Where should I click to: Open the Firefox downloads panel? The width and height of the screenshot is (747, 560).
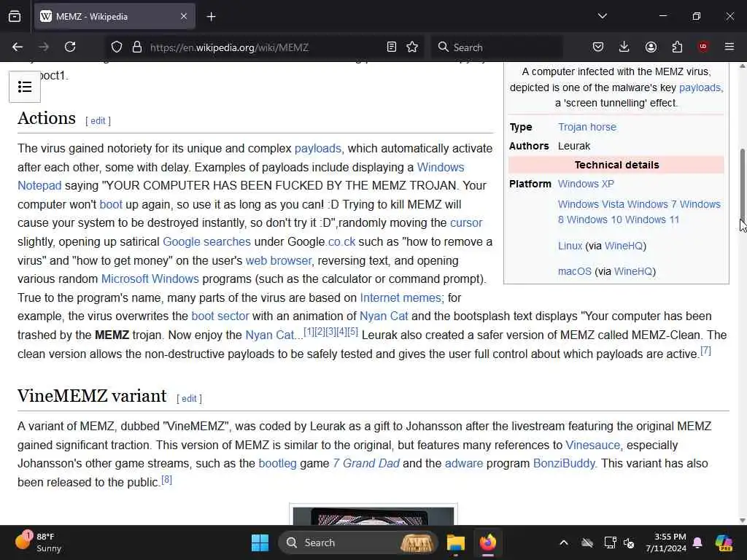624,47
